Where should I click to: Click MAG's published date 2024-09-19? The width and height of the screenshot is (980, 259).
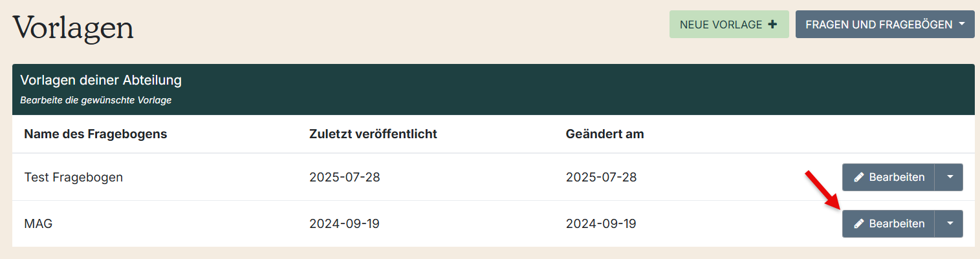344,224
